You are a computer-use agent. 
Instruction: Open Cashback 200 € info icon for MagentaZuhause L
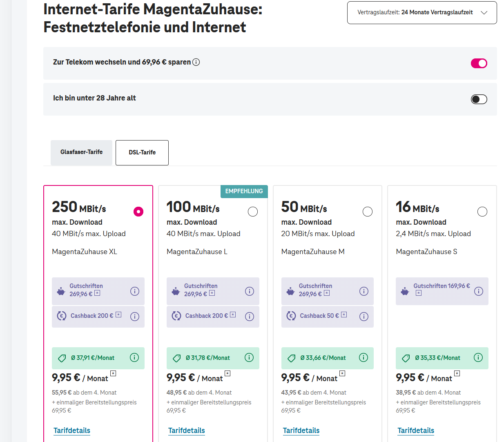tap(250, 317)
